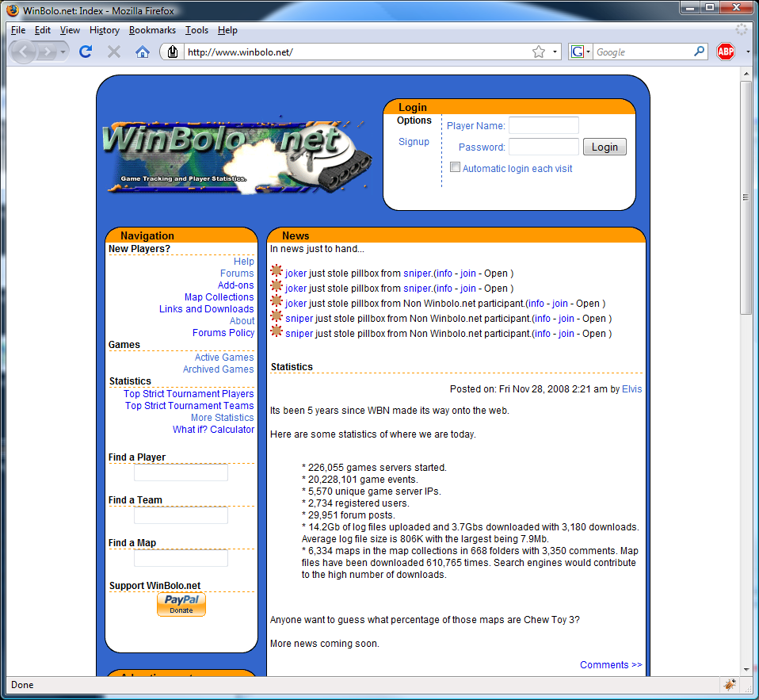Focus the Find a Map search box
The image size is (759, 700).
[181, 558]
